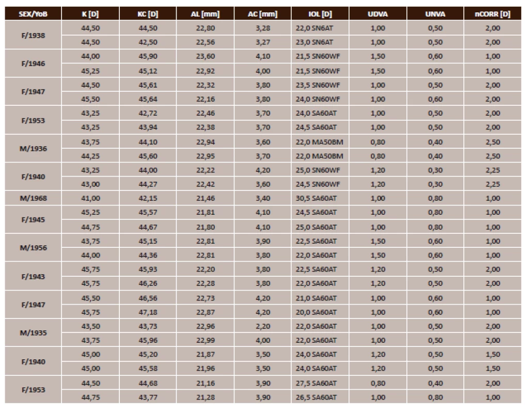The image size is (532, 413).
Task: Click the KC value 44,10
Action: click(x=148, y=142)
